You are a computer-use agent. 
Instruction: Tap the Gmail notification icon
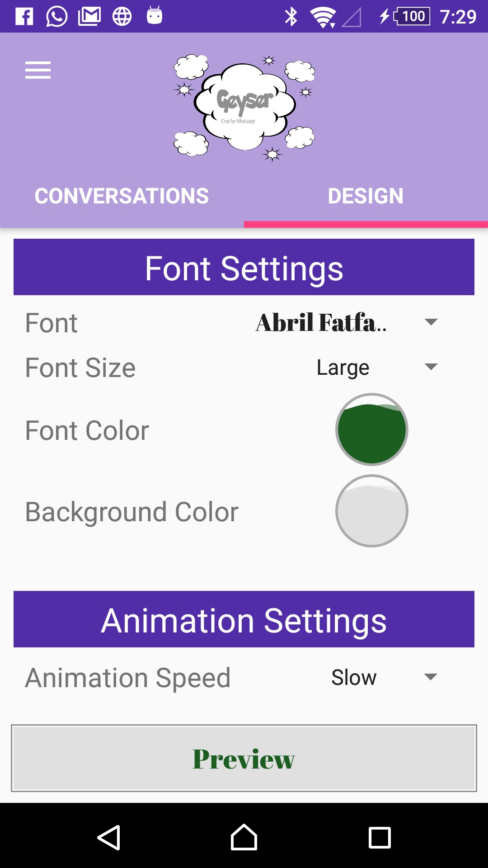[89, 17]
